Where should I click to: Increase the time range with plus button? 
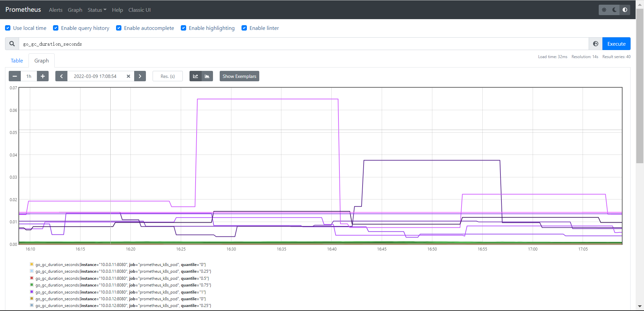[x=43, y=76]
